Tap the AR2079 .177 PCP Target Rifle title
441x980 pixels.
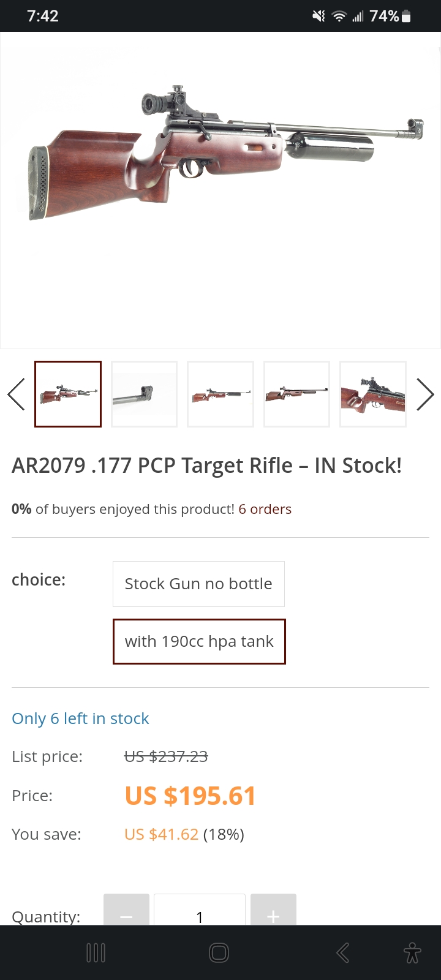(206, 466)
